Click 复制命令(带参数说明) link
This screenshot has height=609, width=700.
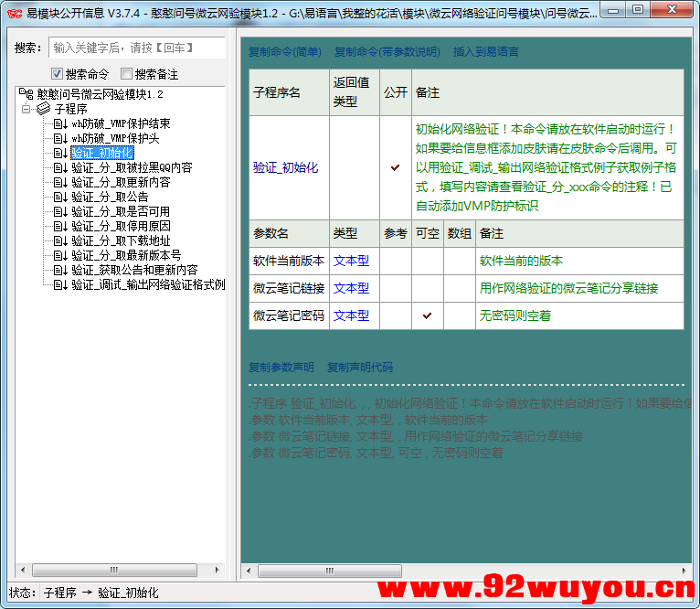[387, 52]
